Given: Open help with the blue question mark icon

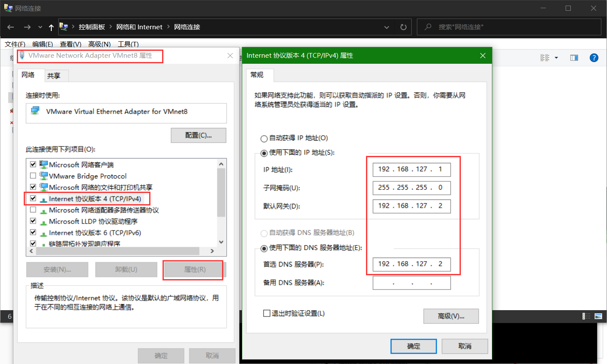Looking at the screenshot, I should (594, 58).
